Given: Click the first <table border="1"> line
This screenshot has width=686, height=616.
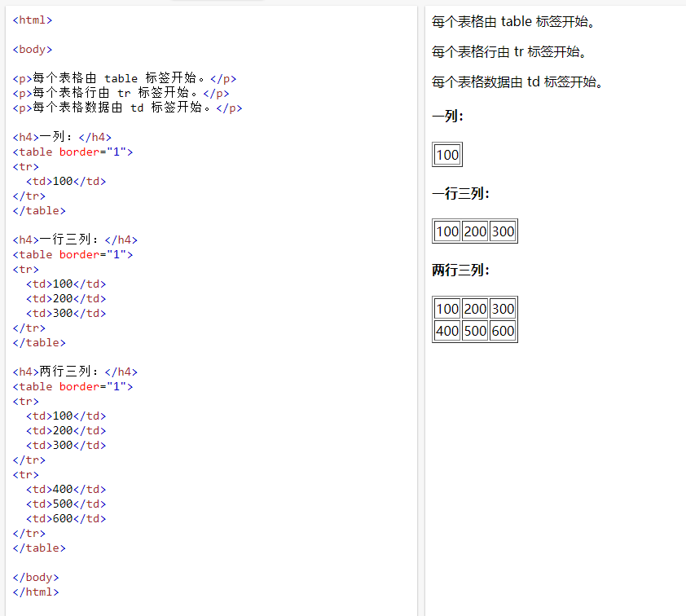Looking at the screenshot, I should tap(72, 152).
